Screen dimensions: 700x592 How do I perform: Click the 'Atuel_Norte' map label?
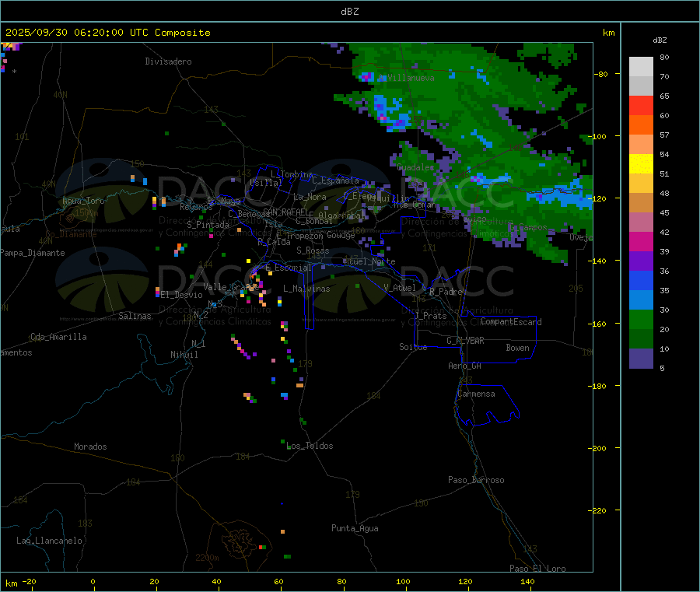pyautogui.click(x=369, y=261)
